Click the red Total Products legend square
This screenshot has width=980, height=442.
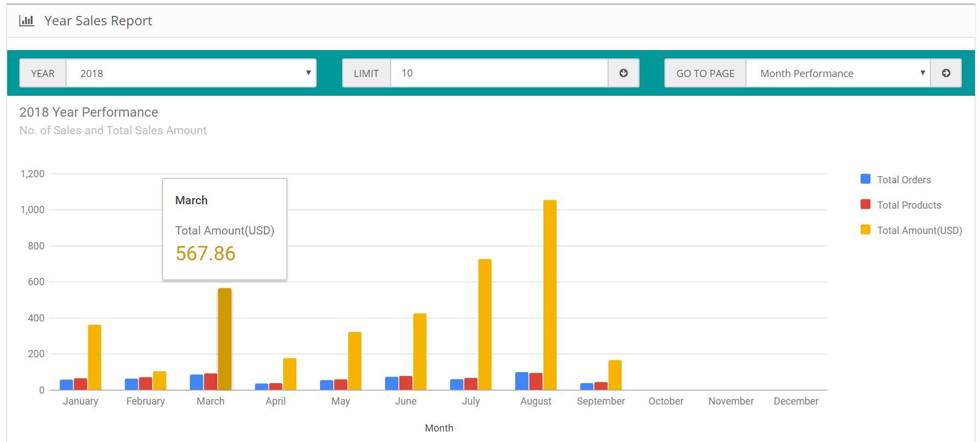tap(865, 204)
